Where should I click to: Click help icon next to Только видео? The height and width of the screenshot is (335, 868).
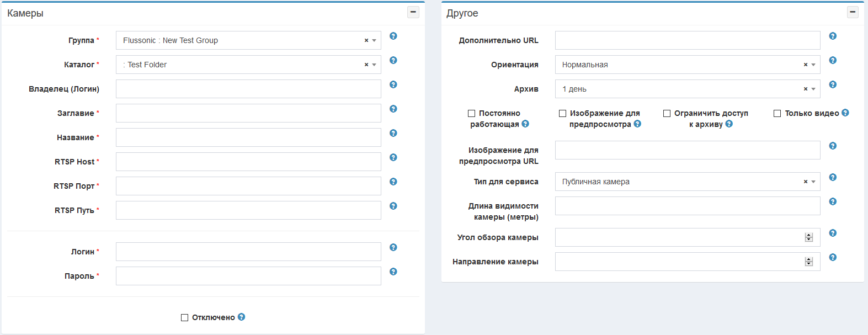point(845,113)
